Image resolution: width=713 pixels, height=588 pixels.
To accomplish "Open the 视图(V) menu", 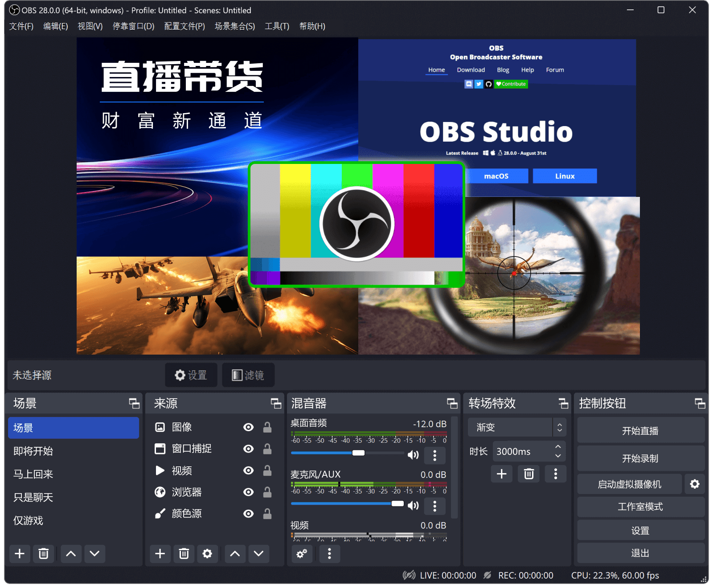I will (90, 26).
